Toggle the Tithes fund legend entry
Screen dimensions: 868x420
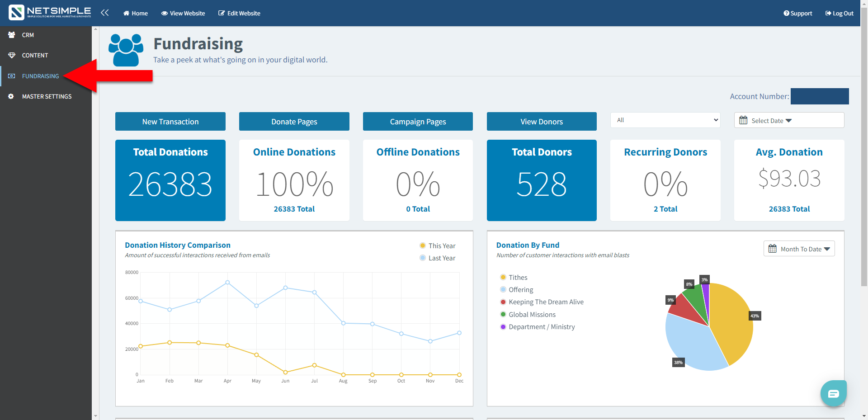(514, 277)
